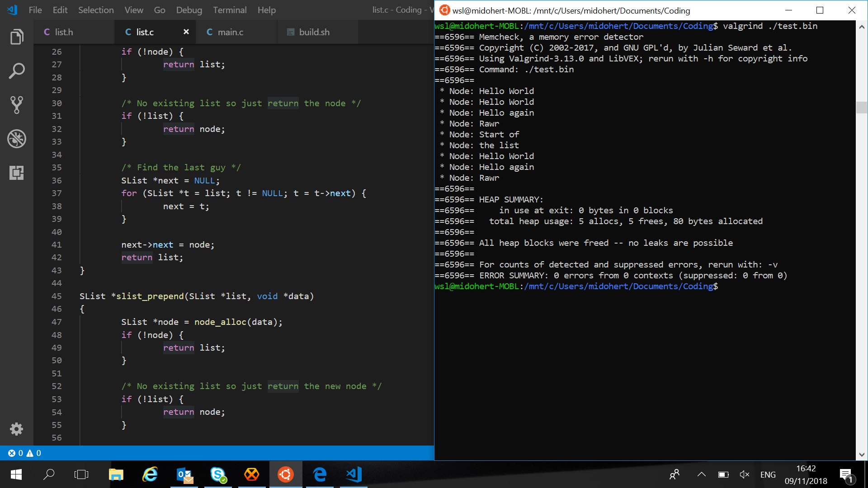Open the Debug menu
Screen dimensions: 868x488
[189, 10]
